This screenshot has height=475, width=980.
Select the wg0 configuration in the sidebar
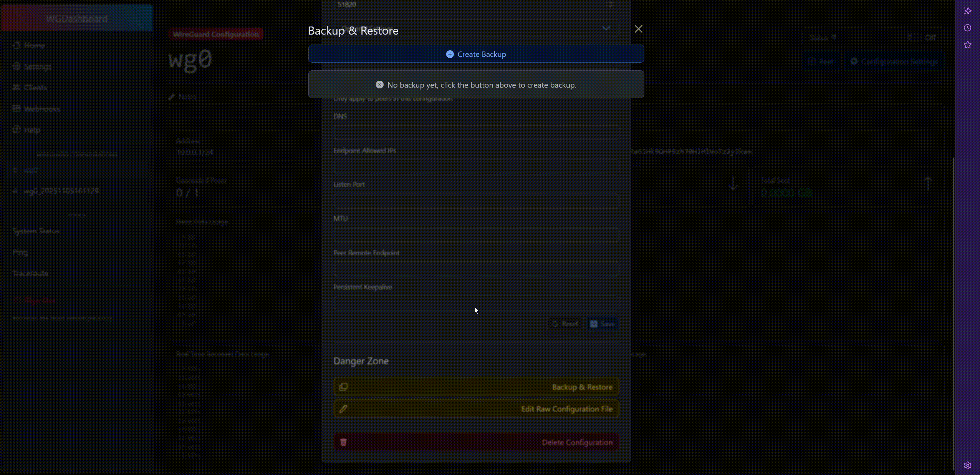click(x=31, y=170)
